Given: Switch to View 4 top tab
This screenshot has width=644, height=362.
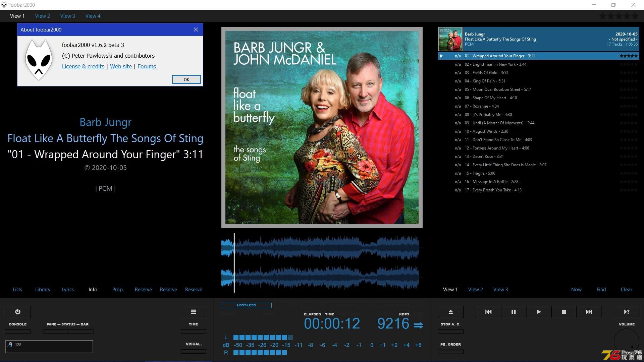Looking at the screenshot, I should pyautogui.click(x=93, y=16).
